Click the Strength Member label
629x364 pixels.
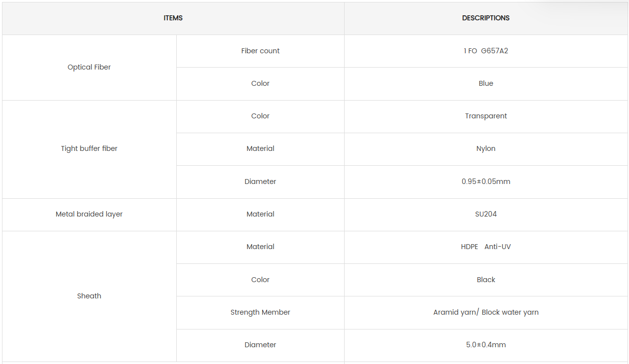coord(260,313)
